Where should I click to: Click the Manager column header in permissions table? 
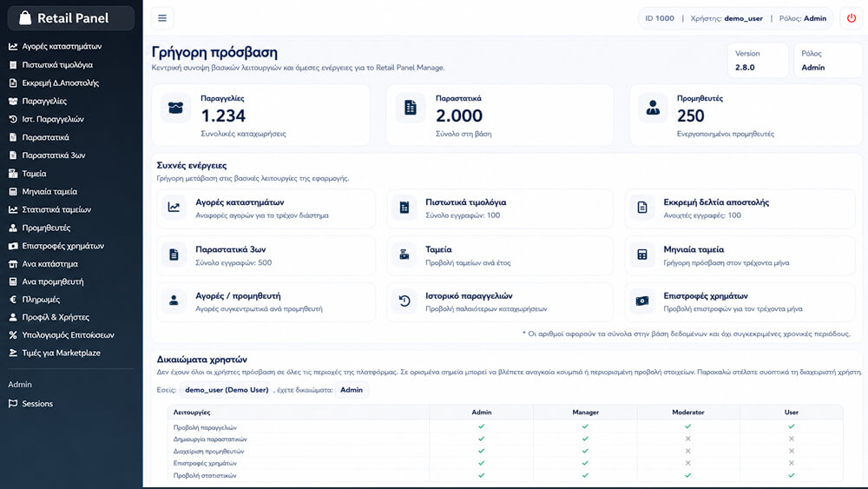(x=586, y=413)
